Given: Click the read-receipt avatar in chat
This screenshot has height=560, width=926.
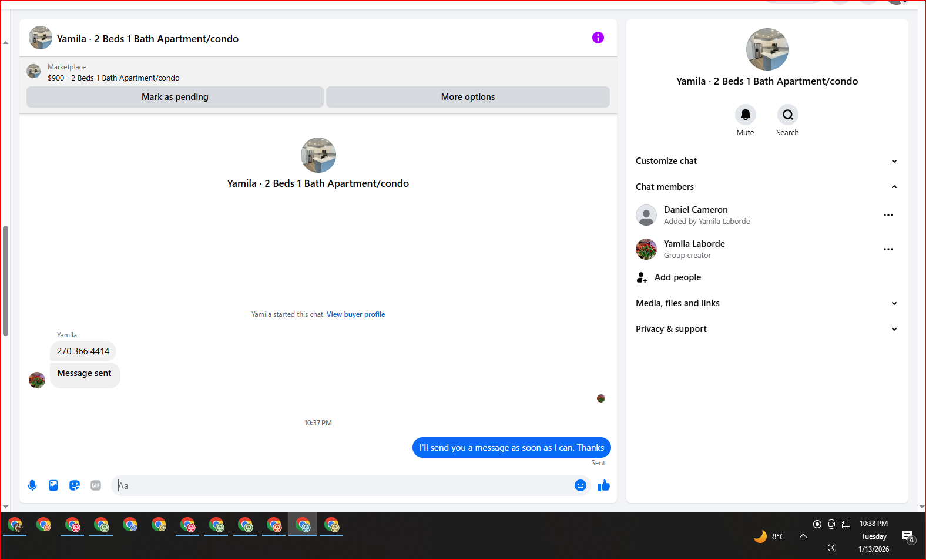Looking at the screenshot, I should coord(601,398).
